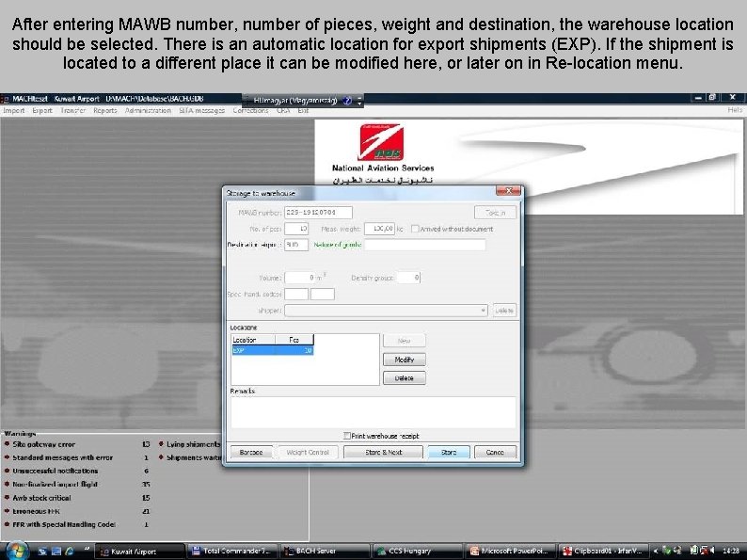Open the Import menu

(14, 110)
